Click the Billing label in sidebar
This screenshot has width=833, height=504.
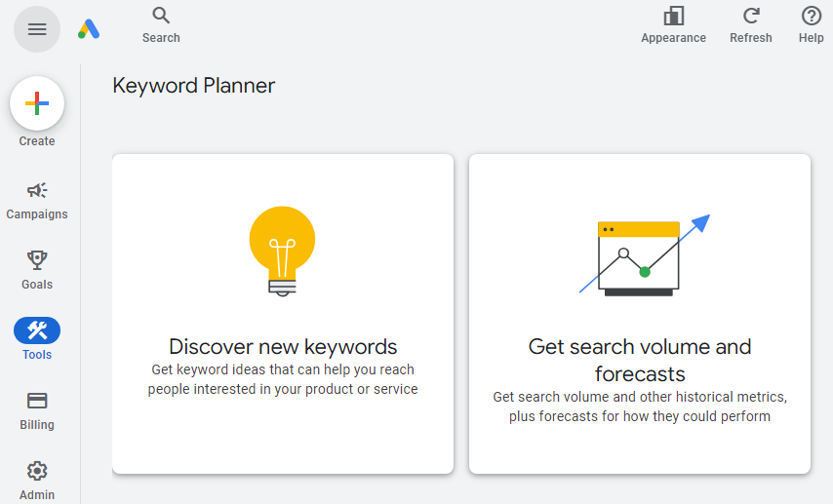37,425
